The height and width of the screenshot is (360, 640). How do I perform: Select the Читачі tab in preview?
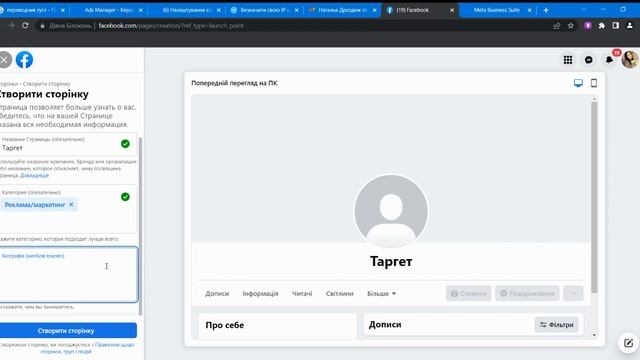click(302, 293)
